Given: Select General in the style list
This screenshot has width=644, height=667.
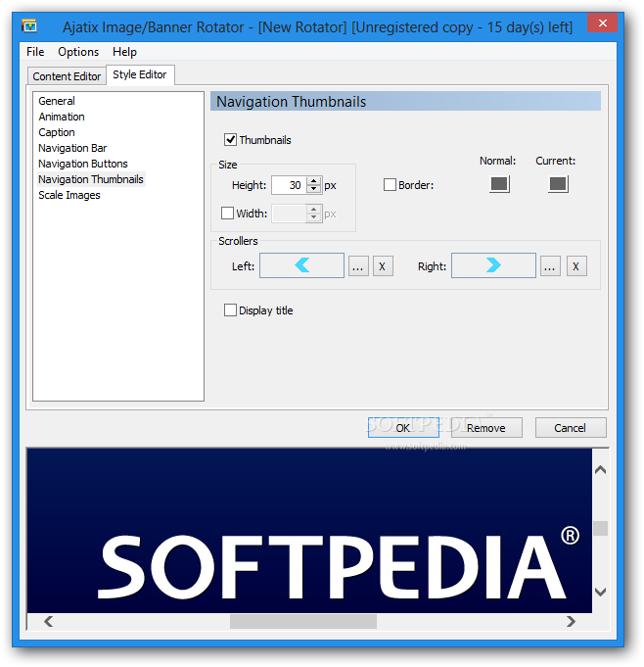Looking at the screenshot, I should [x=57, y=101].
